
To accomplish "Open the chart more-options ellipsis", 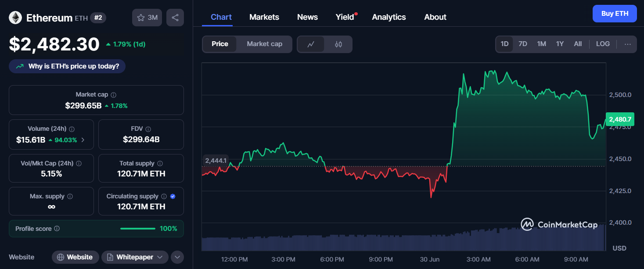I will tap(628, 44).
